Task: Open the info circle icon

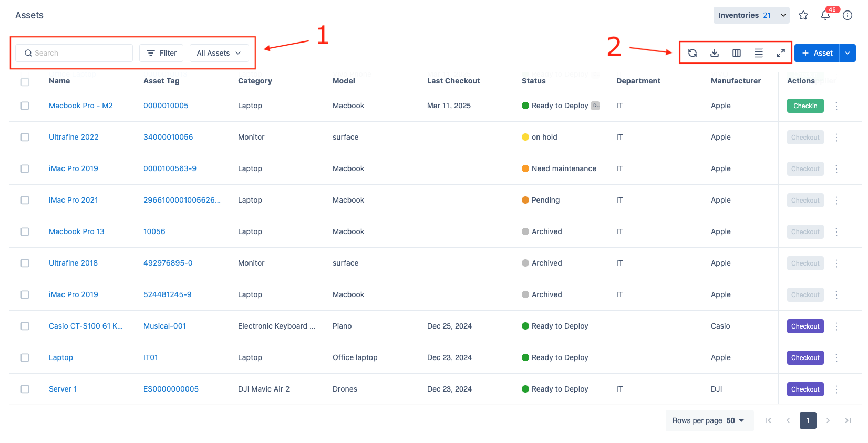Action: pyautogui.click(x=848, y=15)
